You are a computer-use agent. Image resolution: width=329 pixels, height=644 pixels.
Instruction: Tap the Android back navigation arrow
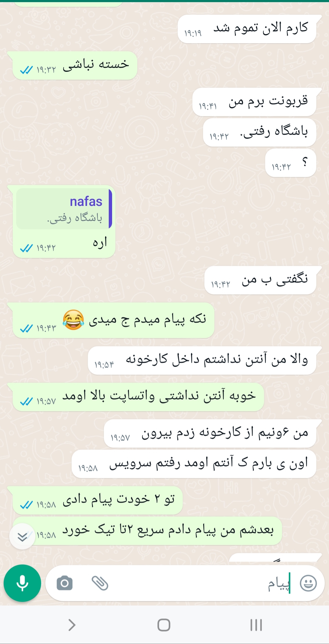pyautogui.click(x=72, y=625)
